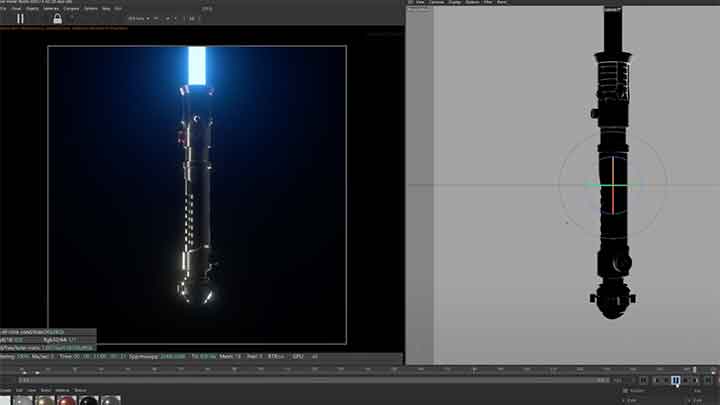Viewport: 720px width, 405px height.
Task: Go to end of animation
Action: (x=708, y=380)
